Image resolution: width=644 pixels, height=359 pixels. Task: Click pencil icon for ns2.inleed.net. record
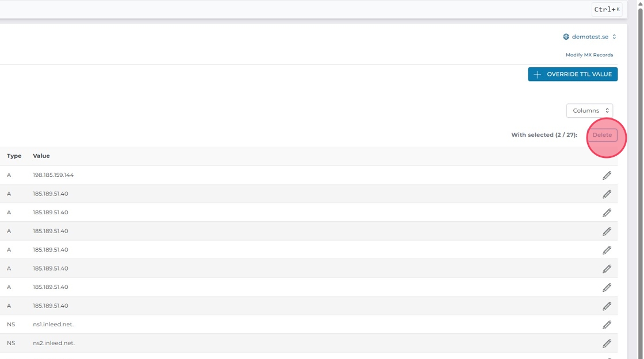[607, 343]
